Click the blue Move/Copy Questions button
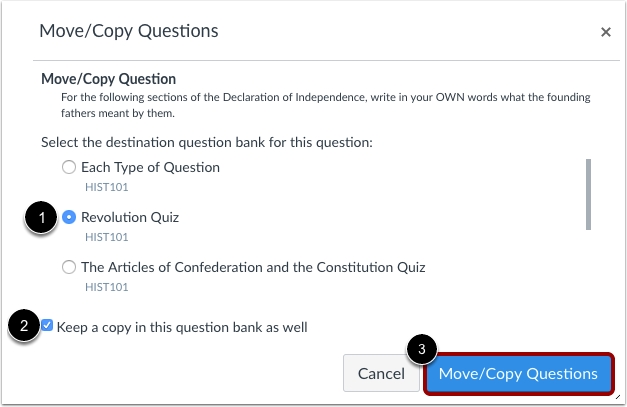The height and width of the screenshot is (407, 627). tap(518, 374)
